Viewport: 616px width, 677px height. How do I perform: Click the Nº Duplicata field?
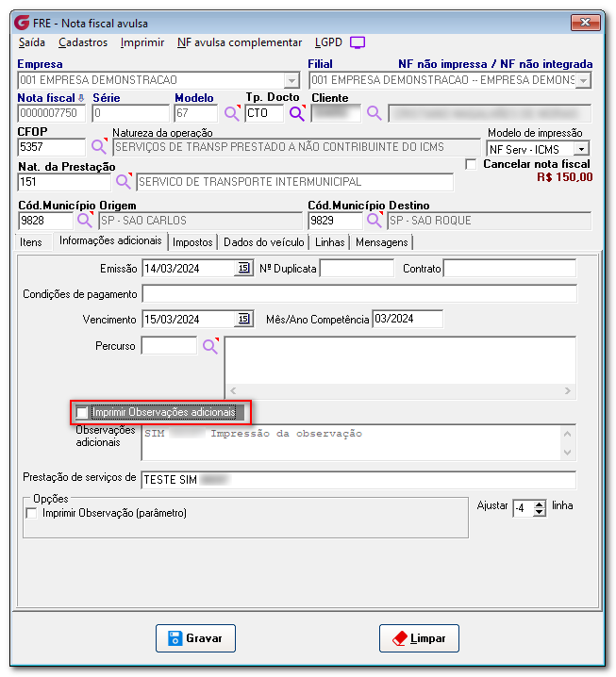(357, 269)
